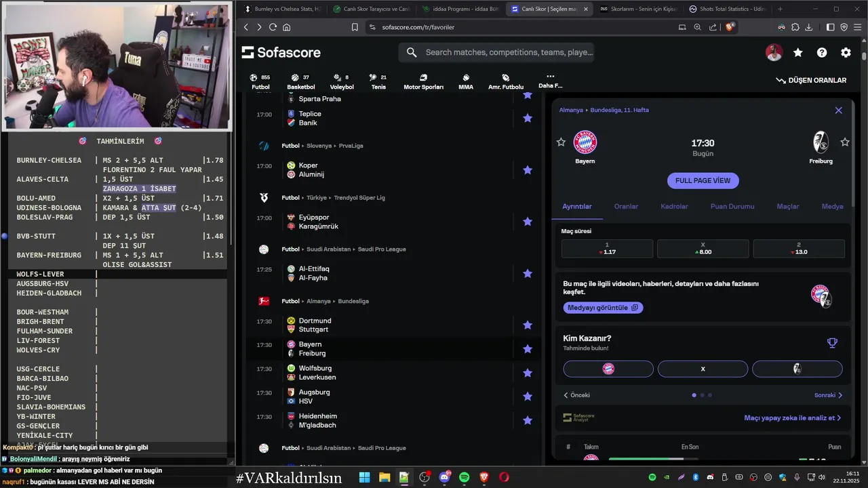Click the Brave Shields lion icon
868x488 pixels.
click(x=730, y=27)
